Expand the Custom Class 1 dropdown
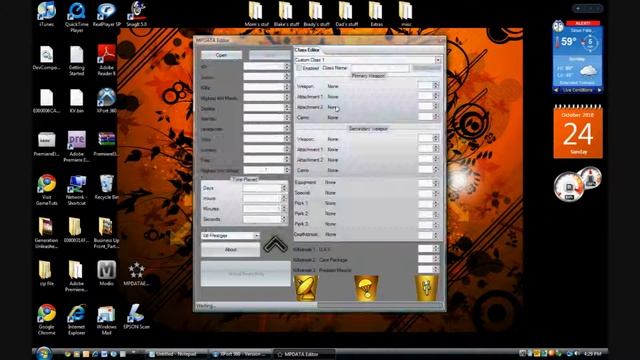 pos(438,60)
